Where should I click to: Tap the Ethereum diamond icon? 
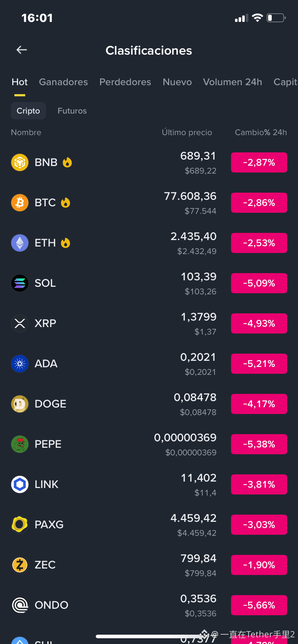coord(20,243)
